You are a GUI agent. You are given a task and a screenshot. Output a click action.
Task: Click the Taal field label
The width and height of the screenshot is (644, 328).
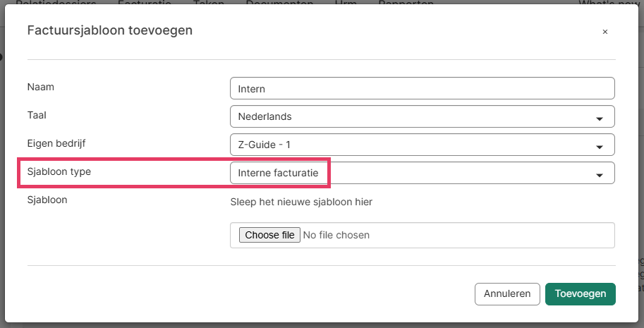37,115
